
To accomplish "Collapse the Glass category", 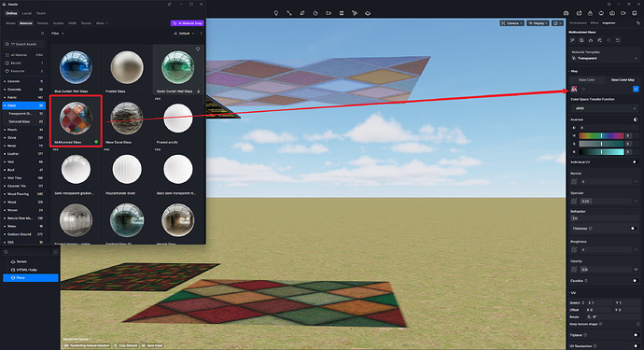I will pos(24,105).
